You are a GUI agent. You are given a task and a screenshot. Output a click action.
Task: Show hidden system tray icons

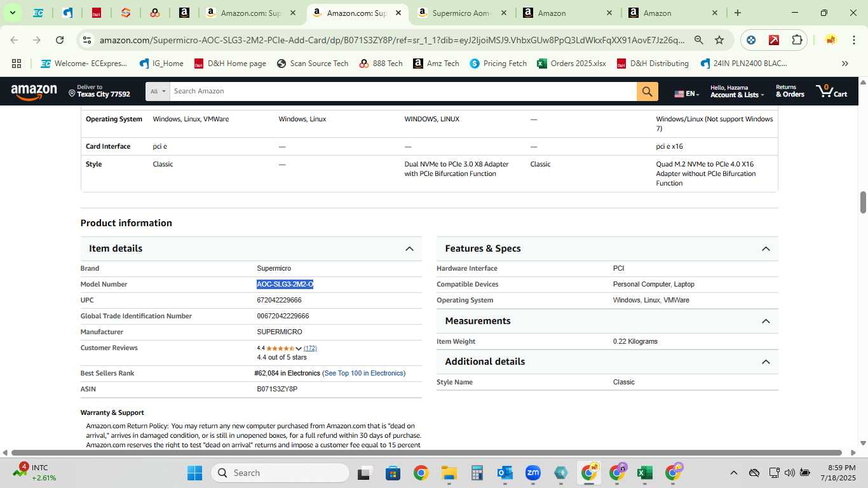tap(733, 473)
